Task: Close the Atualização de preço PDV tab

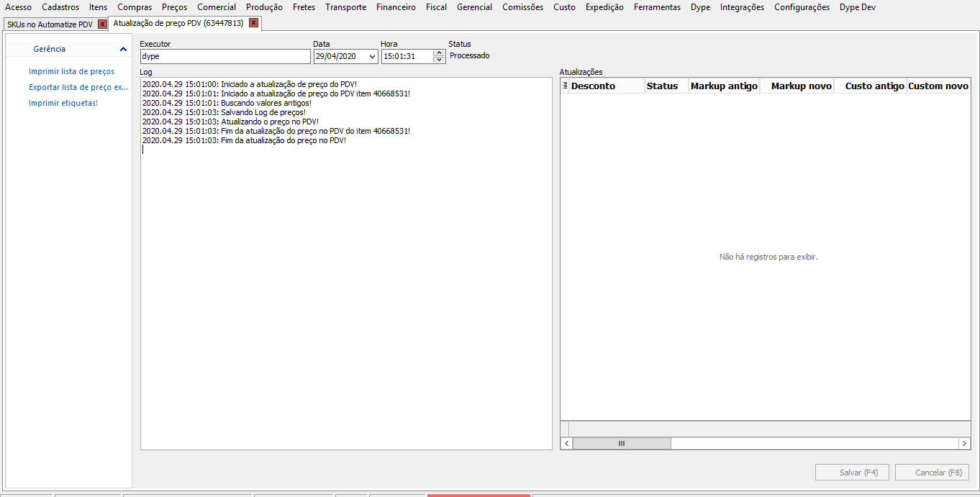Action: click(x=253, y=23)
